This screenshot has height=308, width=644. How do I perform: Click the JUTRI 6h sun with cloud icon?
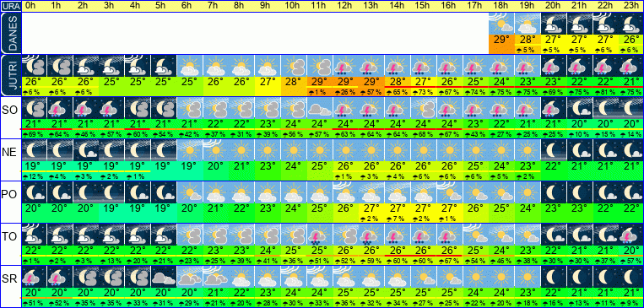click(x=190, y=66)
